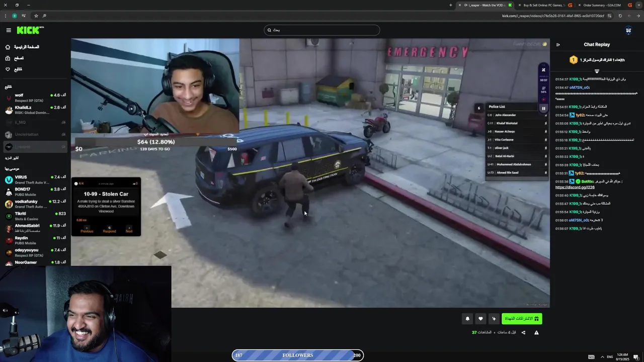Click the notification bell button below video
644x362 pixels.
coord(467,319)
